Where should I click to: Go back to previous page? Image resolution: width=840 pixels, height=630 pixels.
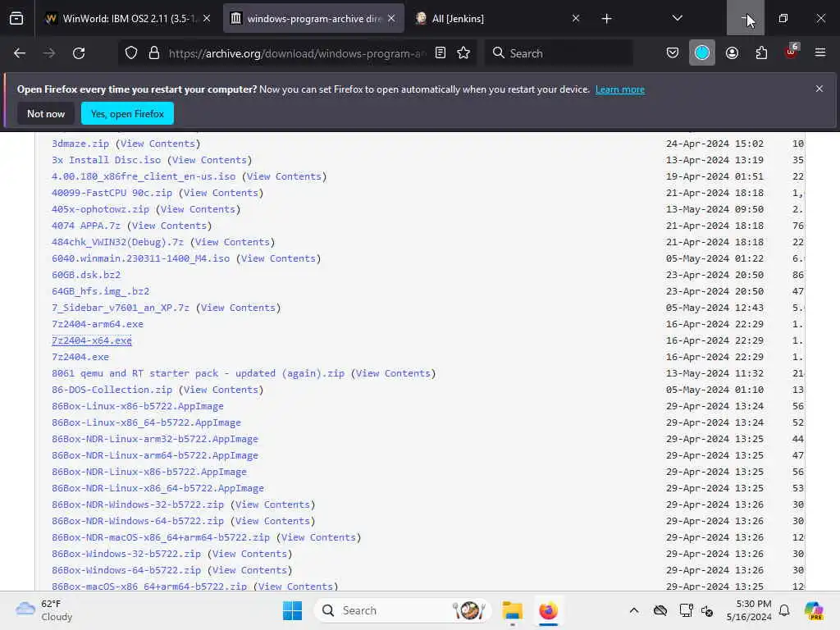click(x=20, y=53)
